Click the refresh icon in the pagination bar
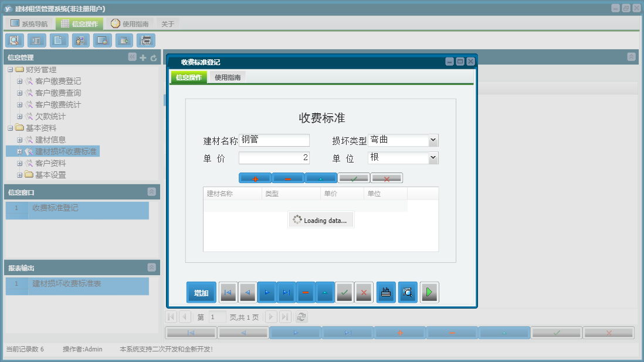The width and height of the screenshot is (644, 362). [301, 317]
